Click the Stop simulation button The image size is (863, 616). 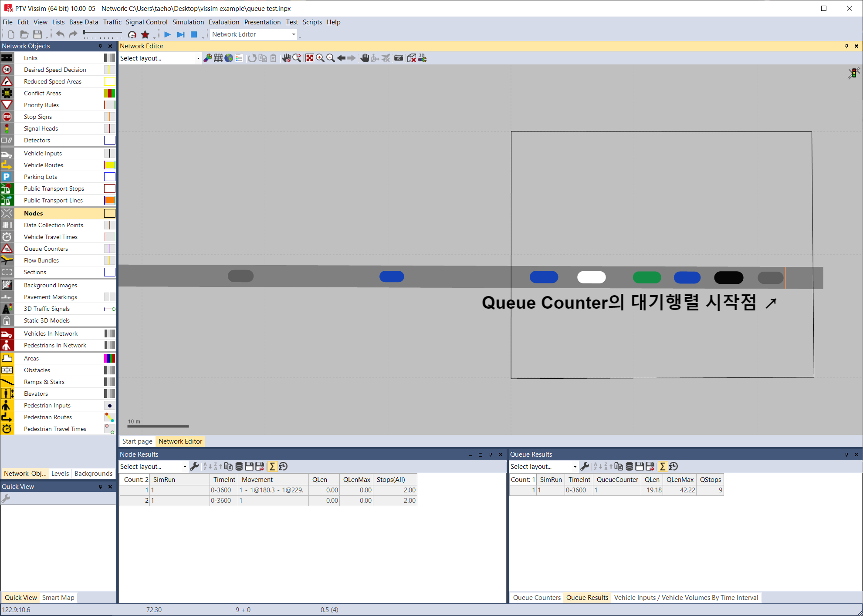point(194,34)
